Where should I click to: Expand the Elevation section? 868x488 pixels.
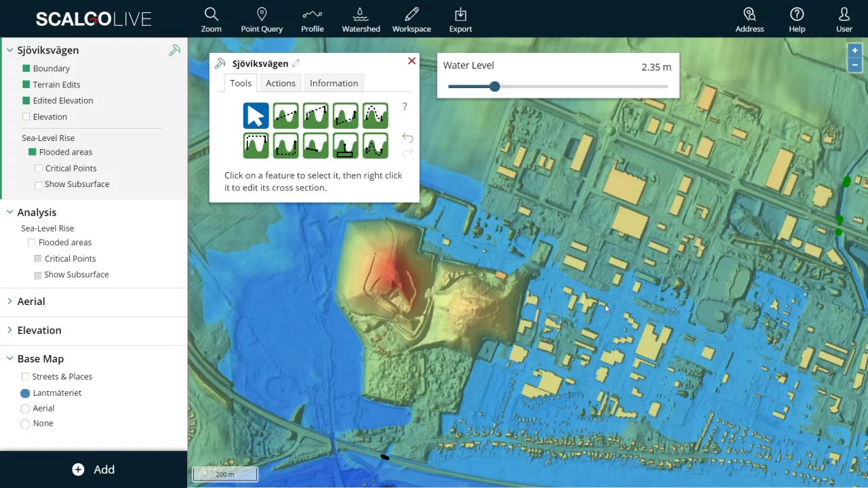tap(10, 330)
